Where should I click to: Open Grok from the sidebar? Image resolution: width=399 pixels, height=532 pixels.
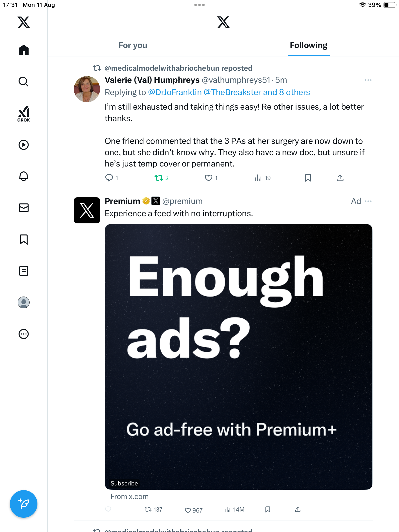coord(24,114)
